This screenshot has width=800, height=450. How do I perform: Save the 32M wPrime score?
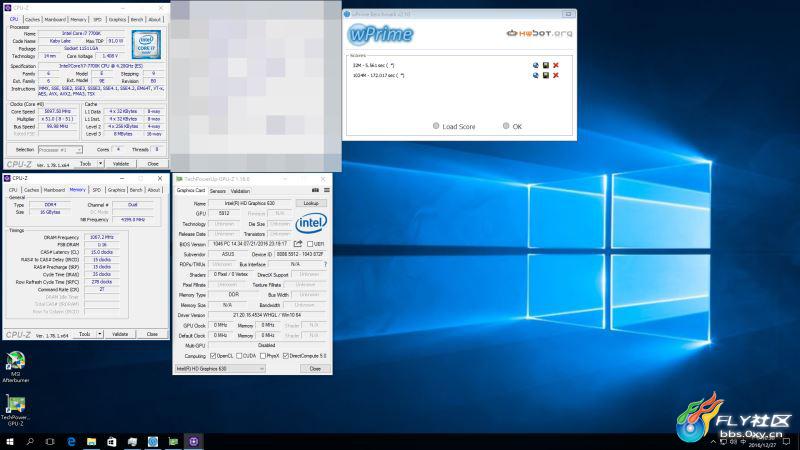coord(545,65)
